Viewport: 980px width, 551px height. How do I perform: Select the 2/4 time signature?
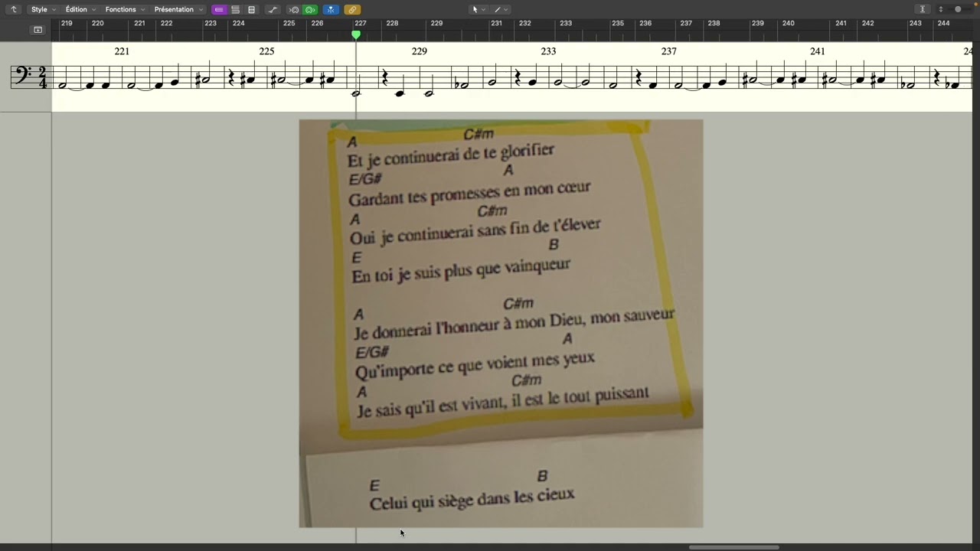pyautogui.click(x=42, y=77)
